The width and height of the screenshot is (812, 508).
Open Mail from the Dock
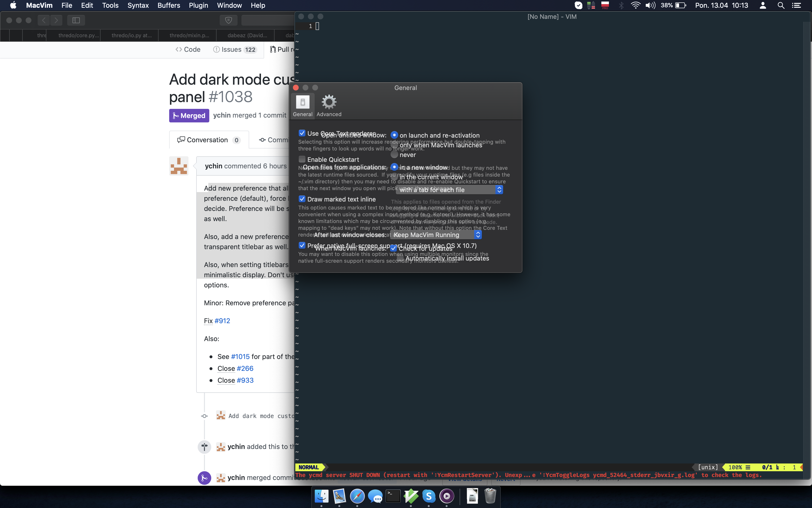point(339,496)
